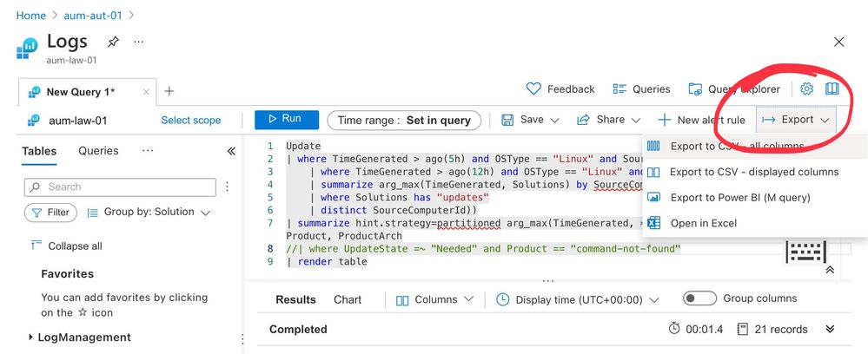Click the sidebar resize handle dots

pyautogui.click(x=242, y=339)
